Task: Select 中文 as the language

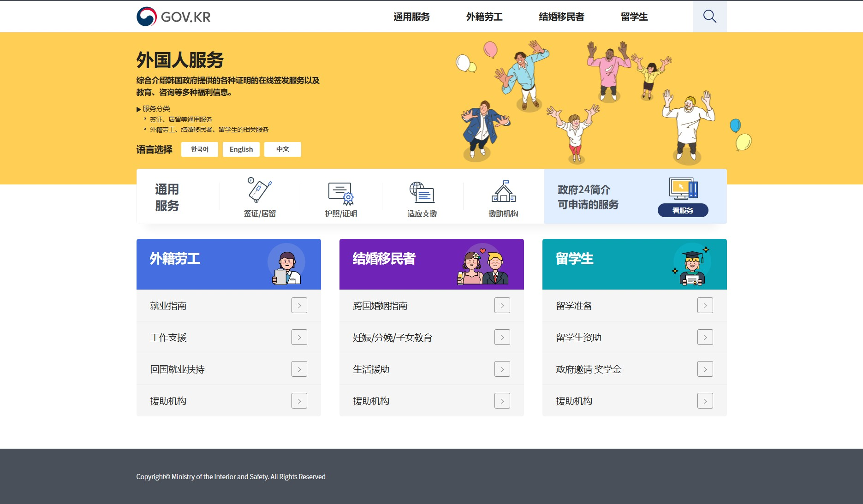Action: click(282, 149)
